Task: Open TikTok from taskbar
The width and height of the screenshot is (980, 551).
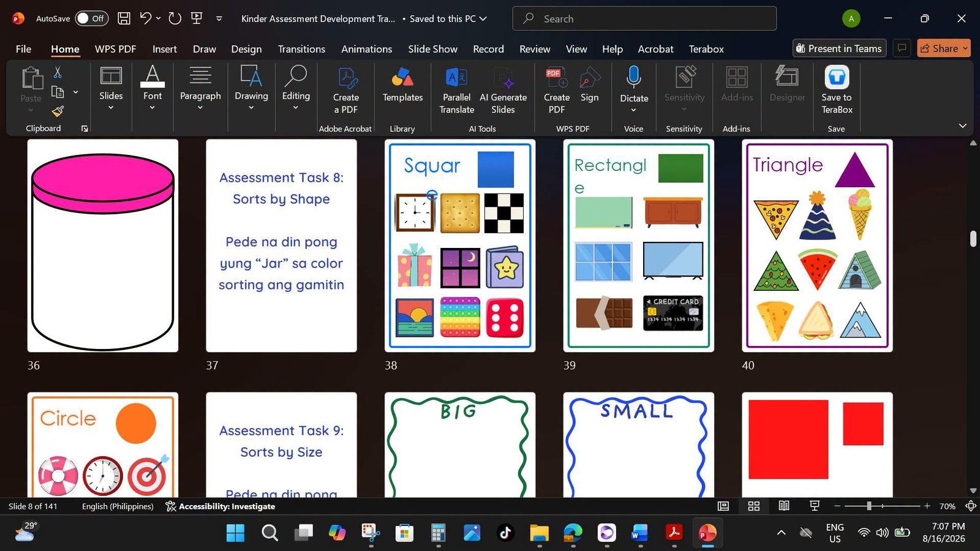Action: [505, 533]
